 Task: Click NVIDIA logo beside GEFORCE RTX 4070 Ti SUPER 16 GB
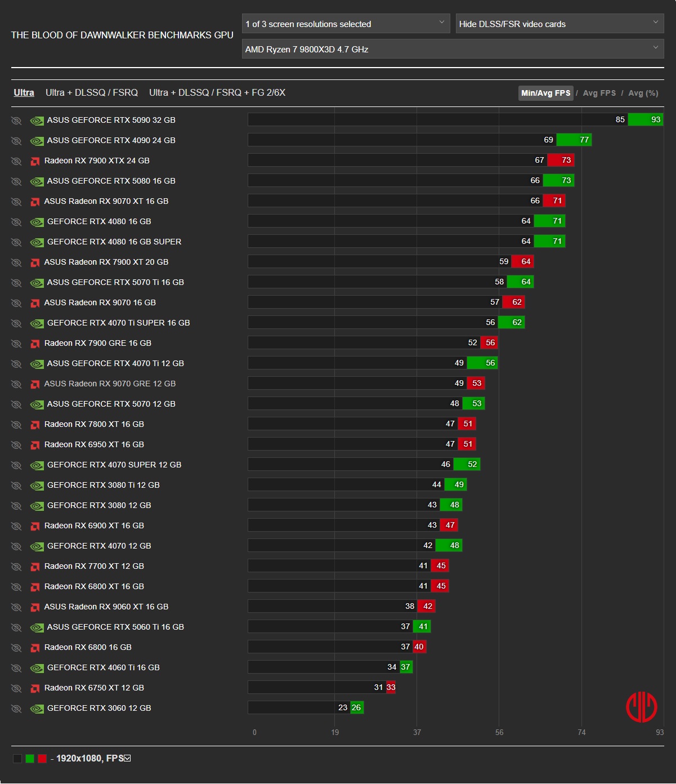point(37,323)
